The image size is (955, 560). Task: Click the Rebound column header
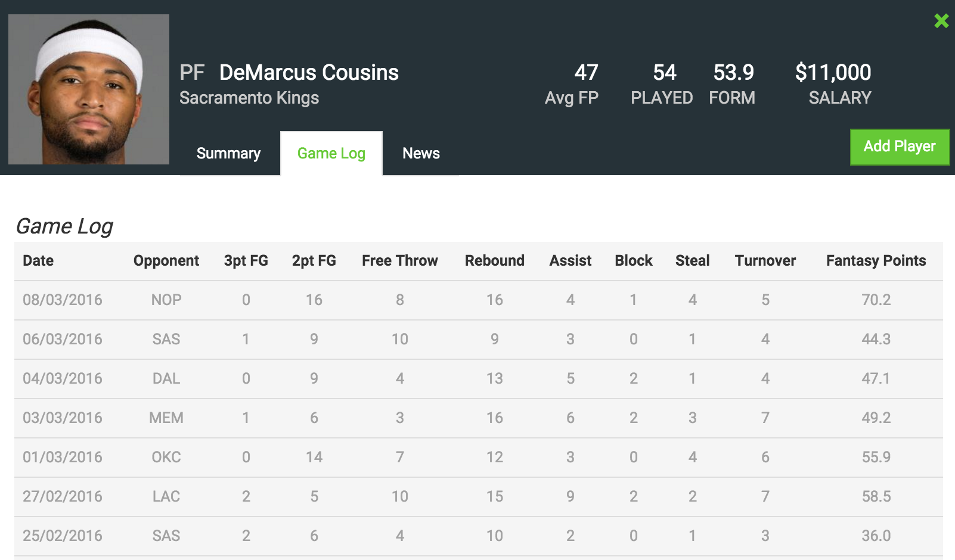point(495,260)
